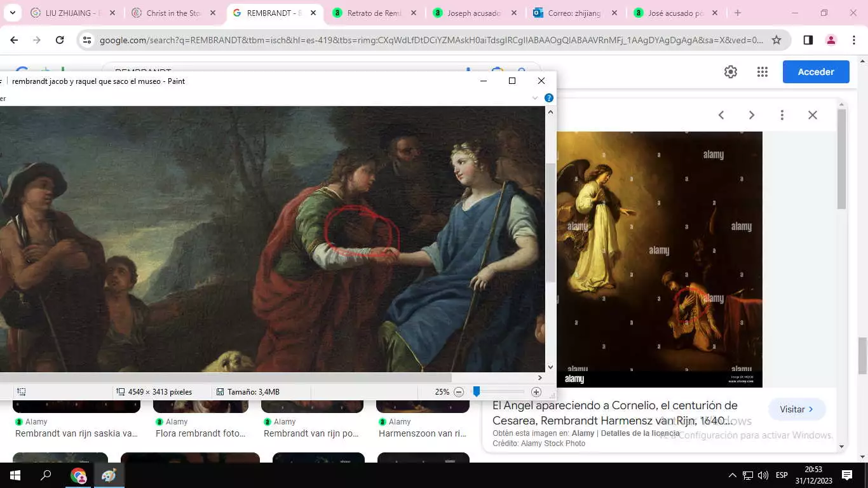Open ESP keyboard language indicator
The width and height of the screenshot is (868, 488).
click(782, 475)
